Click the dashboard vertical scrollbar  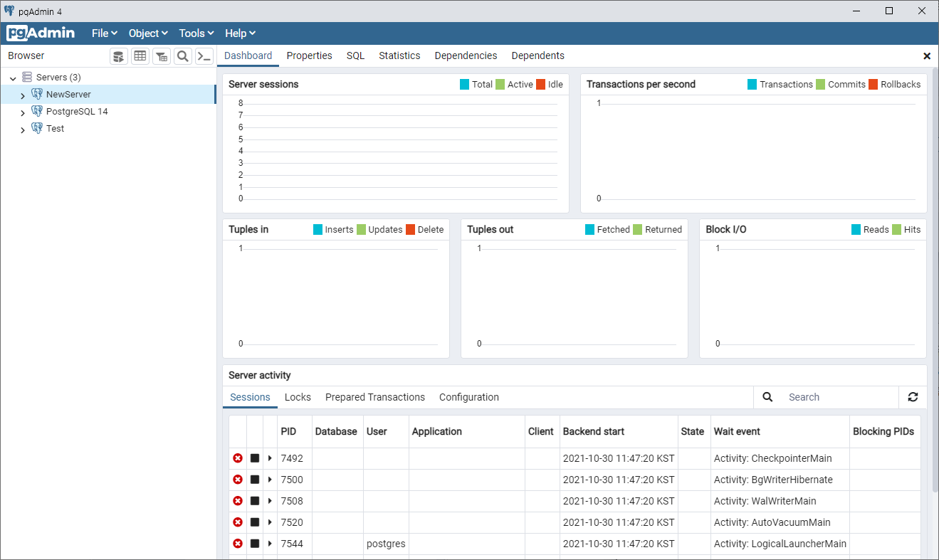(935, 281)
